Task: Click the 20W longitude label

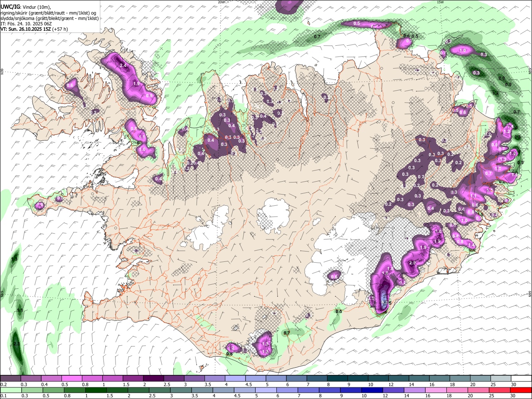Action: (x=222, y=2)
